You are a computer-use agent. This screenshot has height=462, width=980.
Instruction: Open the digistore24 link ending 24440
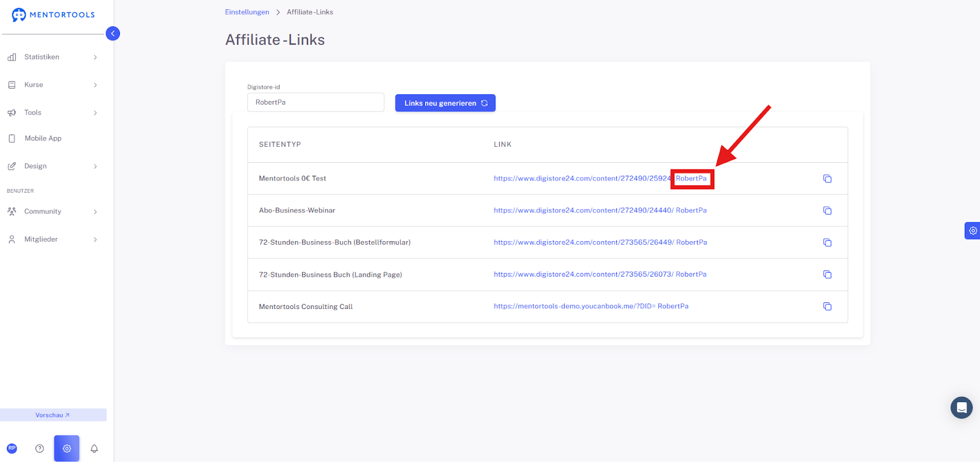tap(600, 211)
